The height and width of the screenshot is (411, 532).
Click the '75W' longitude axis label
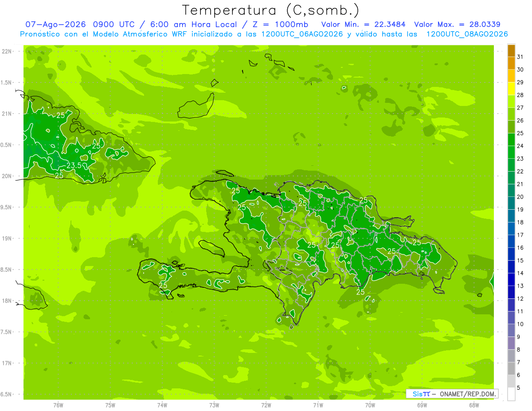110,405
